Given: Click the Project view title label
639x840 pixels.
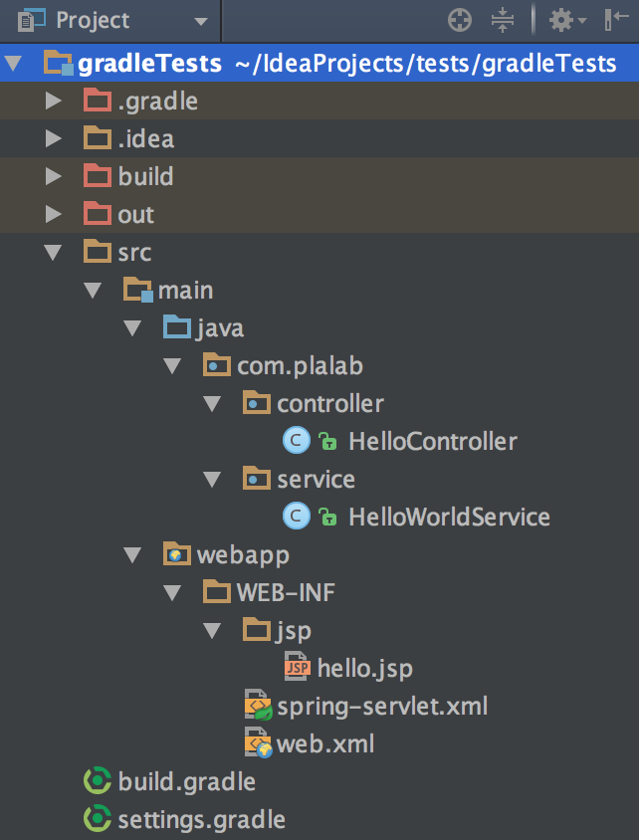Looking at the screenshot, I should (93, 21).
